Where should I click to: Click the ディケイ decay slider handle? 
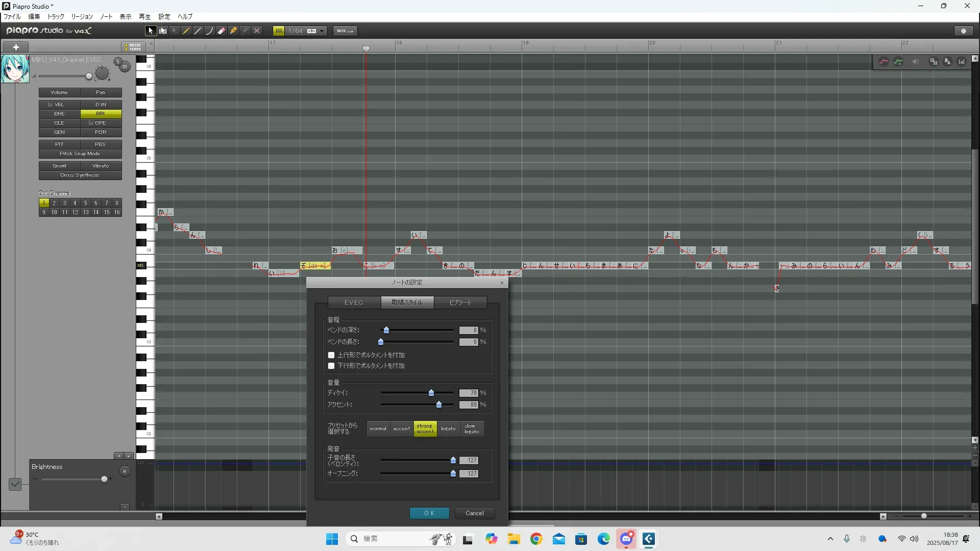(x=431, y=393)
